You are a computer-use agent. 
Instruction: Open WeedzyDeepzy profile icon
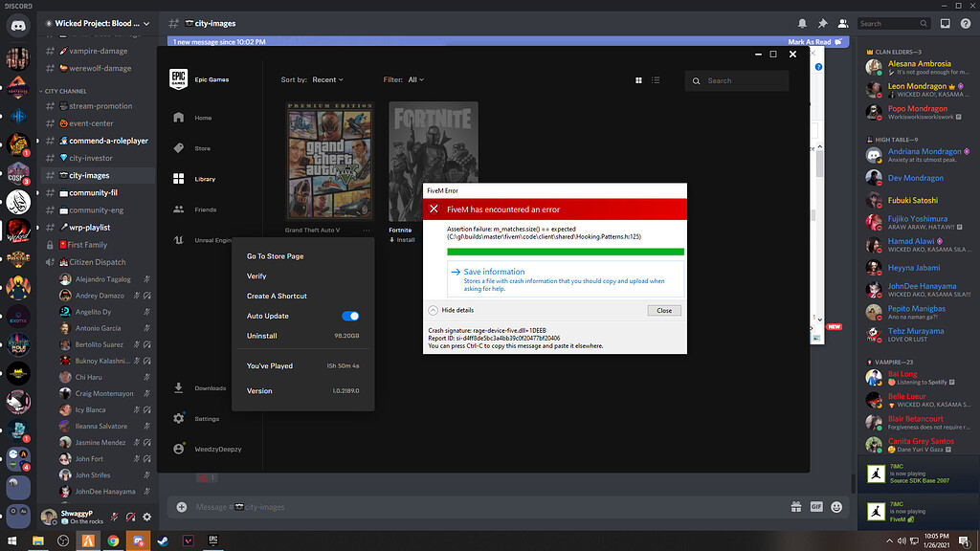click(x=179, y=449)
